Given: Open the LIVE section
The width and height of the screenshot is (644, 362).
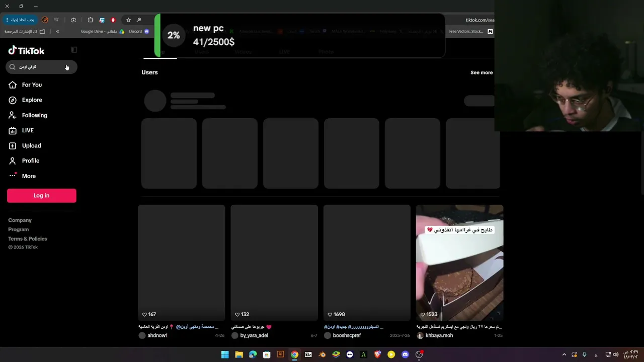Looking at the screenshot, I should click(28, 130).
